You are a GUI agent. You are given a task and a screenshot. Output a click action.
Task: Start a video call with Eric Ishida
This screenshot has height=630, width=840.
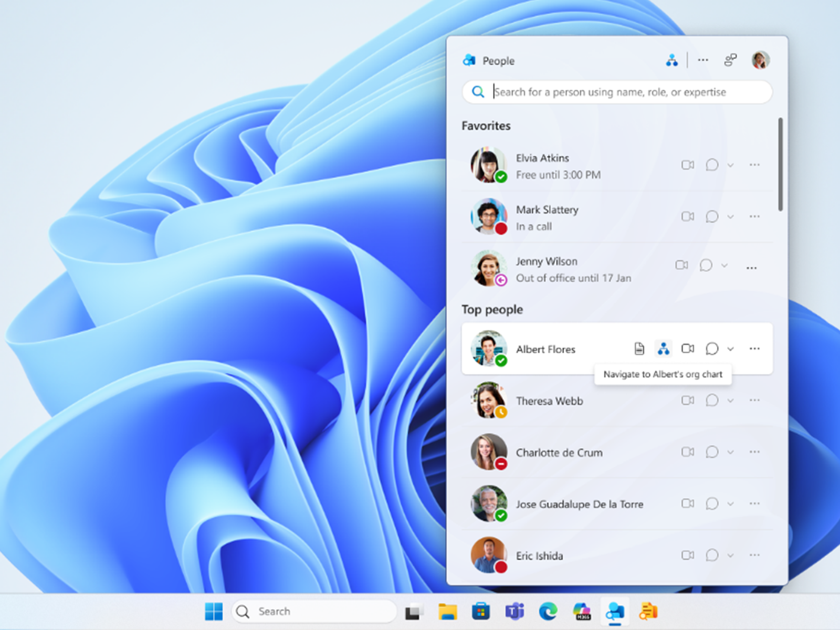point(688,555)
